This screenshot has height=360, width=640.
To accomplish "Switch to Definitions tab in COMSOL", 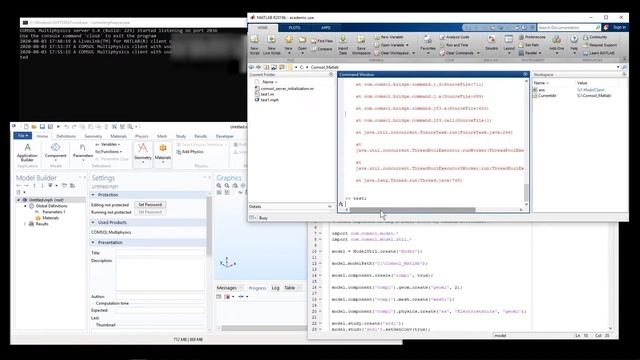I will (x=66, y=136).
